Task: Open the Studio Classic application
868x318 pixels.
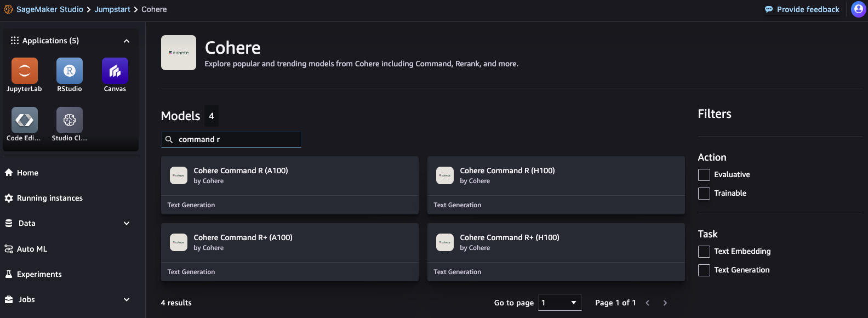Action: click(x=70, y=120)
